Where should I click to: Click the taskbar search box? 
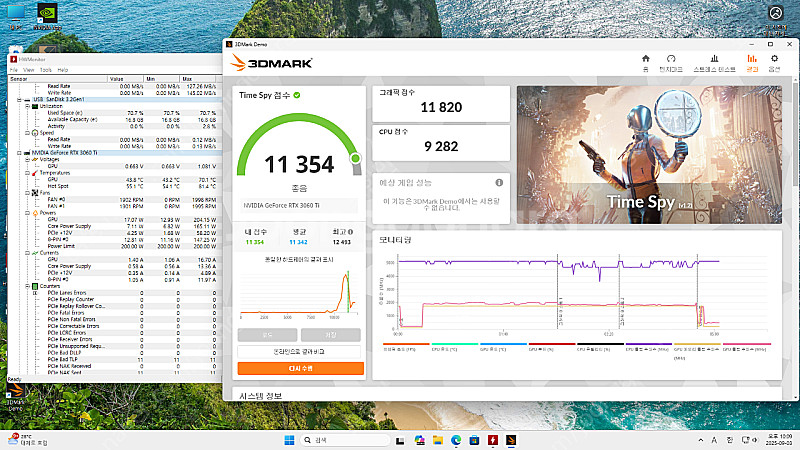click(345, 440)
